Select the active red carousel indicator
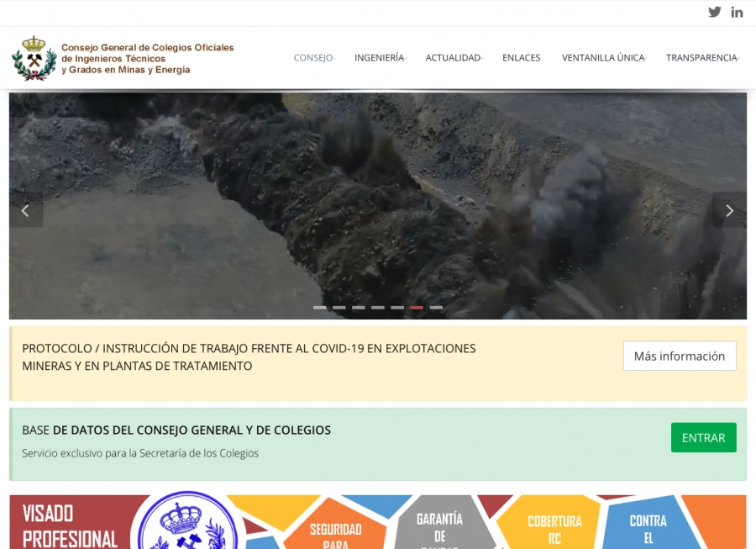 pos(417,308)
